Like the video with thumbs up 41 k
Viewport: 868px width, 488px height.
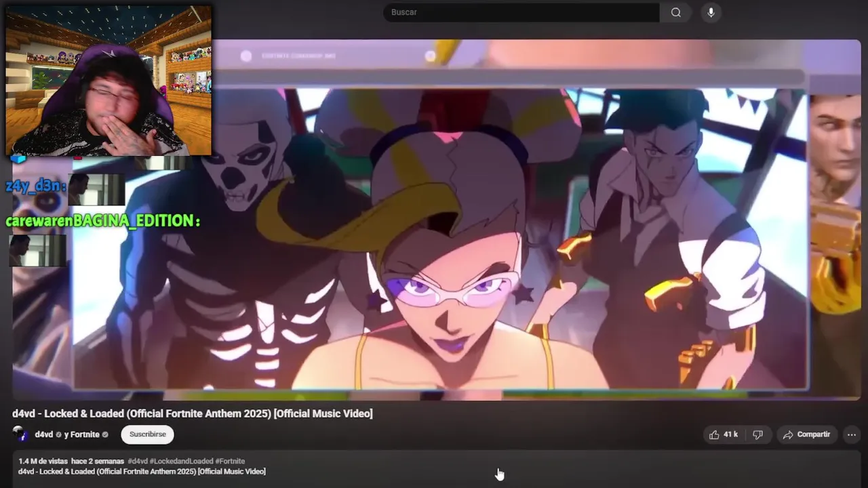tap(724, 434)
